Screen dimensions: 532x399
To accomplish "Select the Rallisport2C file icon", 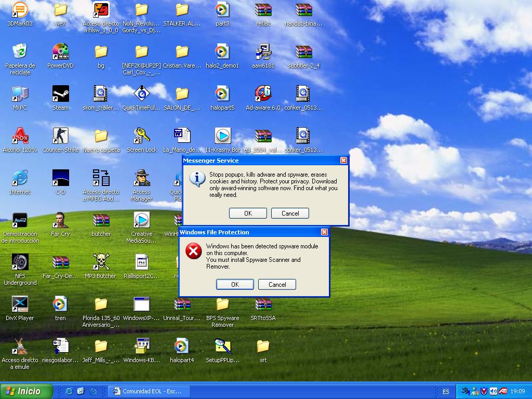I will [142, 262].
